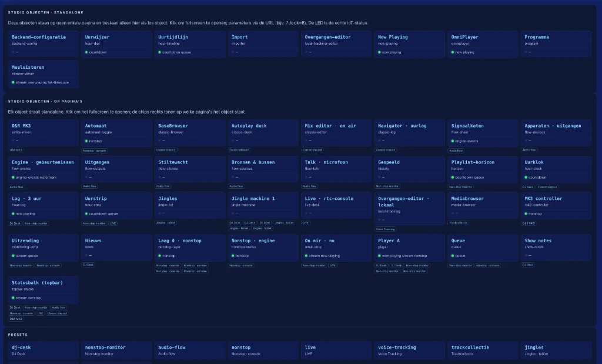Open the Show notes card
This screenshot has width=602, height=364.
click(556, 248)
